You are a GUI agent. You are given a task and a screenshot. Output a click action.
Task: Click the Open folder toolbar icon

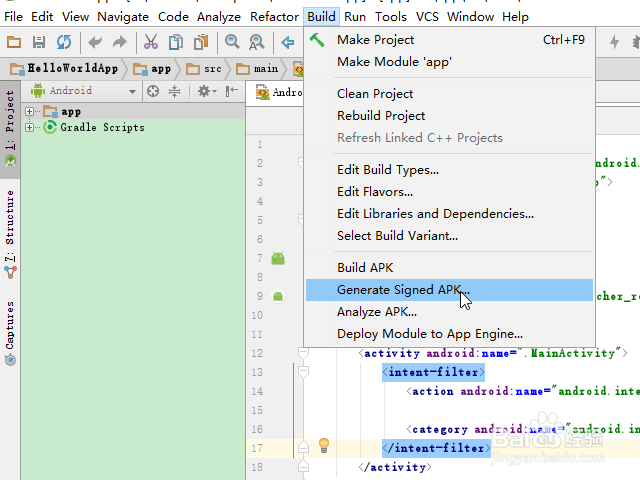(14, 42)
